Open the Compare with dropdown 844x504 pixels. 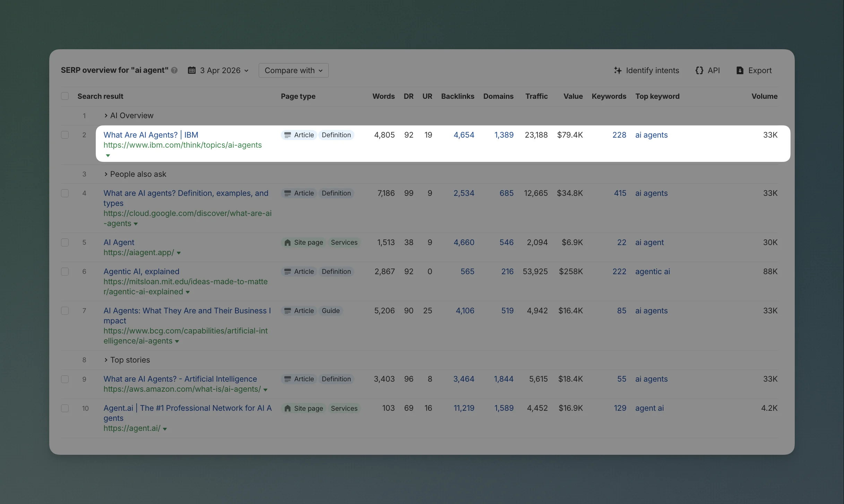click(293, 70)
